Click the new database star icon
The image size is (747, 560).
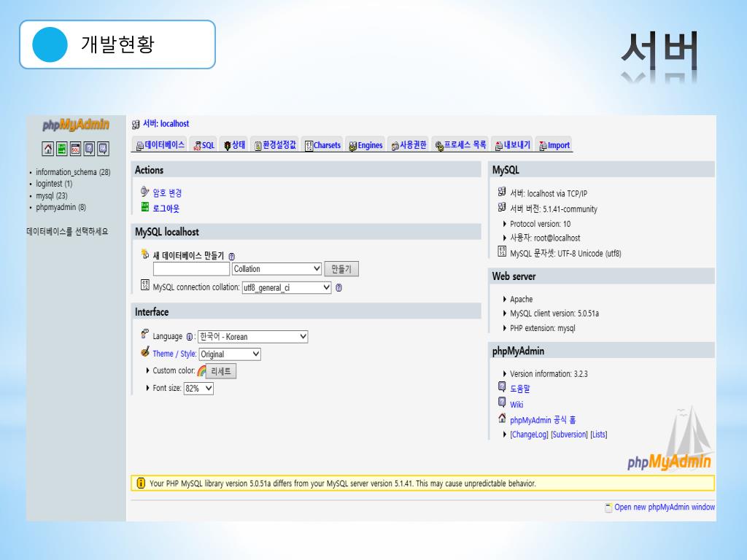coord(145,254)
